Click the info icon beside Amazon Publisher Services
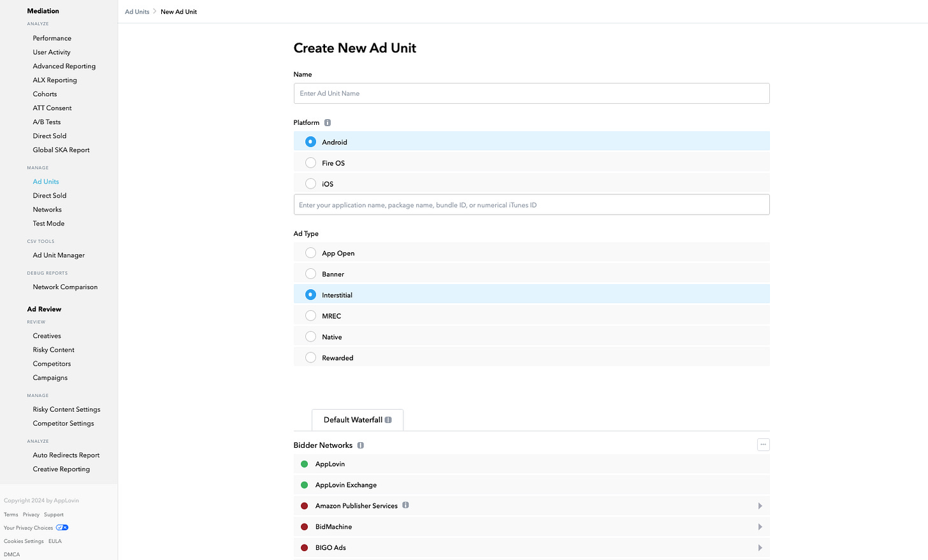Screen dimensions: 928x560 [x=406, y=505]
